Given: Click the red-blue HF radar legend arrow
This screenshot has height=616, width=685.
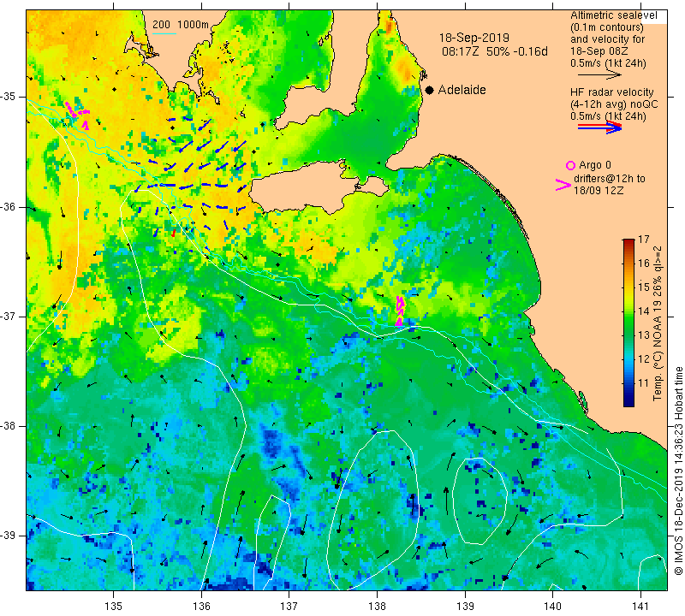Looking at the screenshot, I should [x=599, y=127].
